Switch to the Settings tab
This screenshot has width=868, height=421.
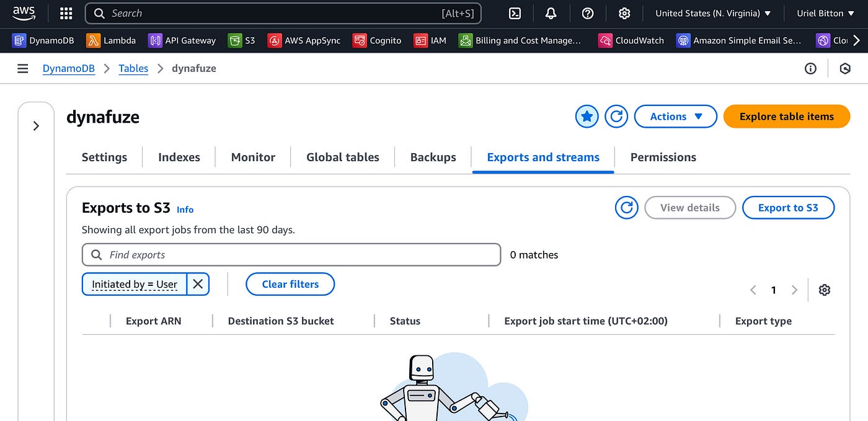point(104,157)
